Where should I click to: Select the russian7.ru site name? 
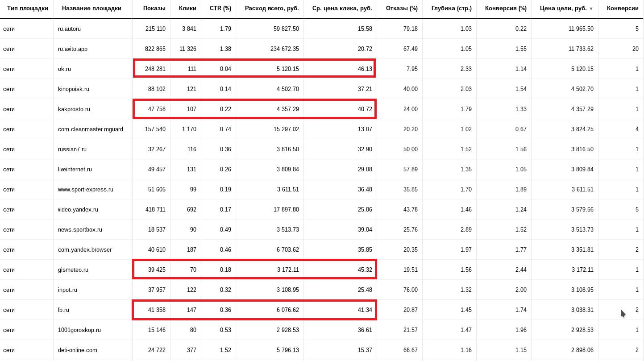pyautogui.click(x=72, y=149)
